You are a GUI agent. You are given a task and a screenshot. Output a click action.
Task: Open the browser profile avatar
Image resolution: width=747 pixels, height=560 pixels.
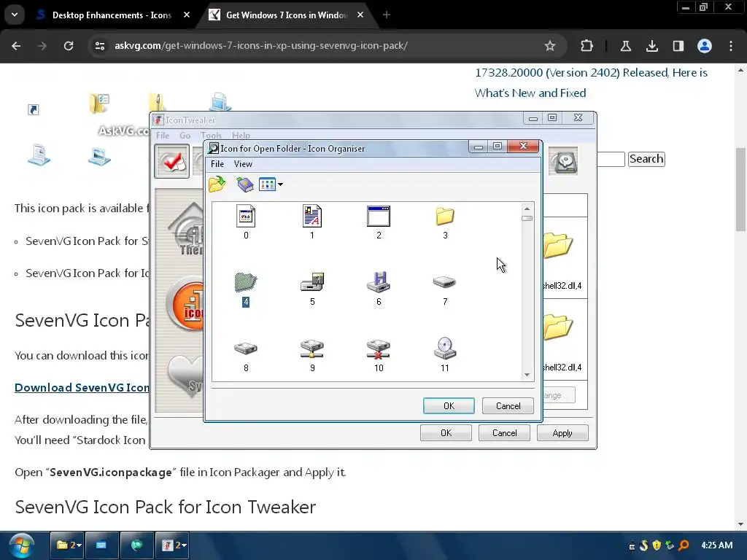pyautogui.click(x=705, y=46)
